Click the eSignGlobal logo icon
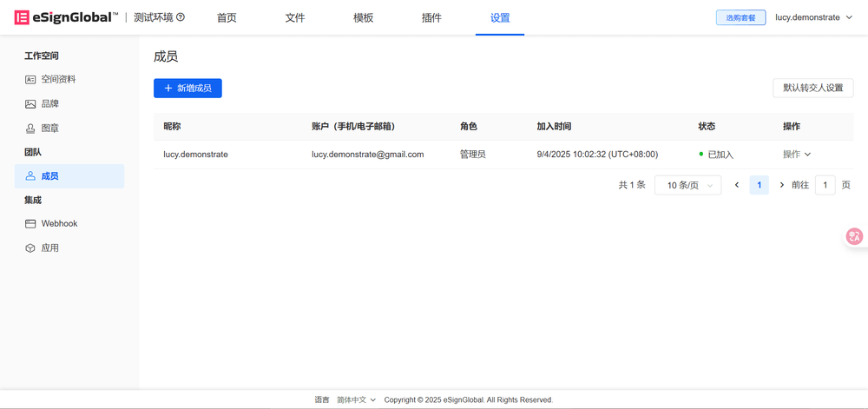The image size is (868, 409). 22,17
